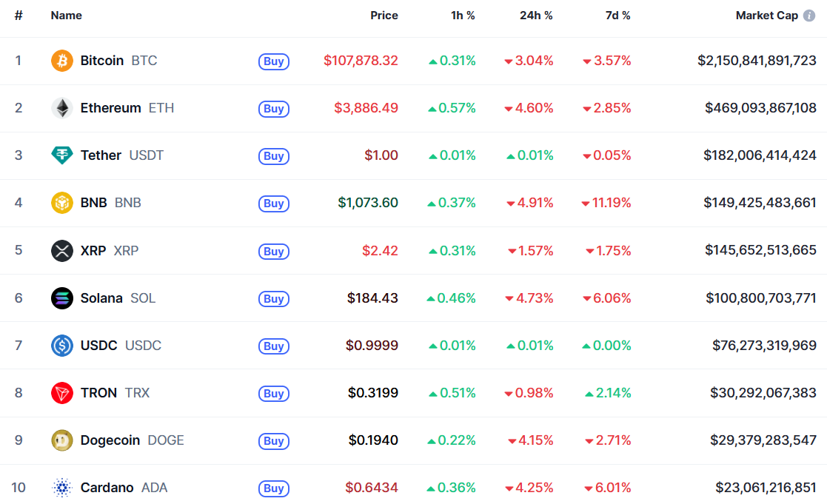Click the TRON logo icon

tap(62, 393)
